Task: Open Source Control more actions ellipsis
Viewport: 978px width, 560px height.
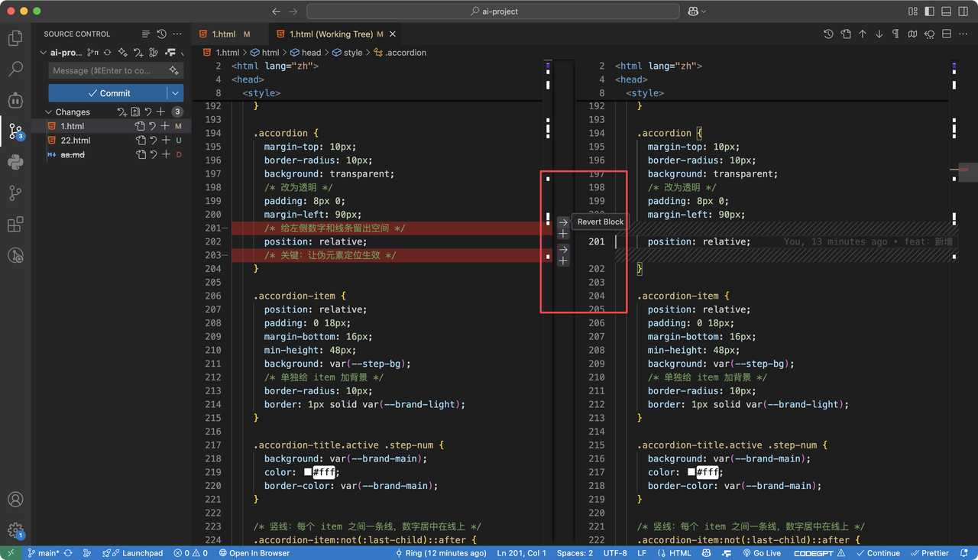Action: pyautogui.click(x=177, y=34)
